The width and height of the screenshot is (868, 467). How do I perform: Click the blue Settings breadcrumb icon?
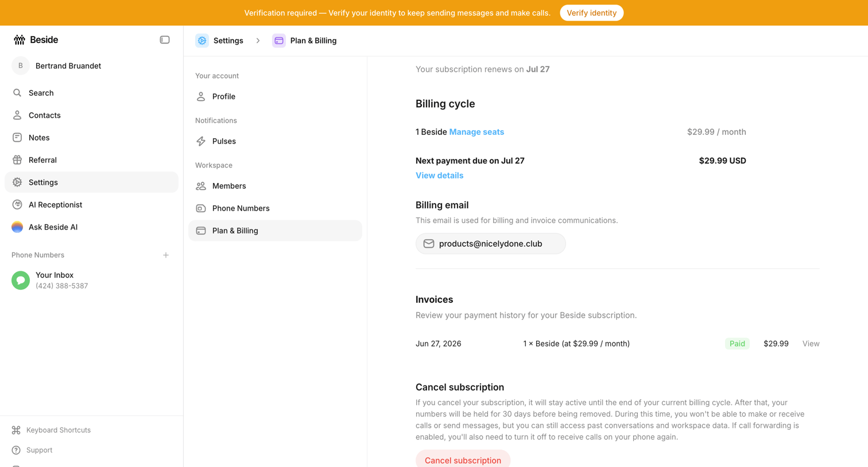(x=202, y=41)
